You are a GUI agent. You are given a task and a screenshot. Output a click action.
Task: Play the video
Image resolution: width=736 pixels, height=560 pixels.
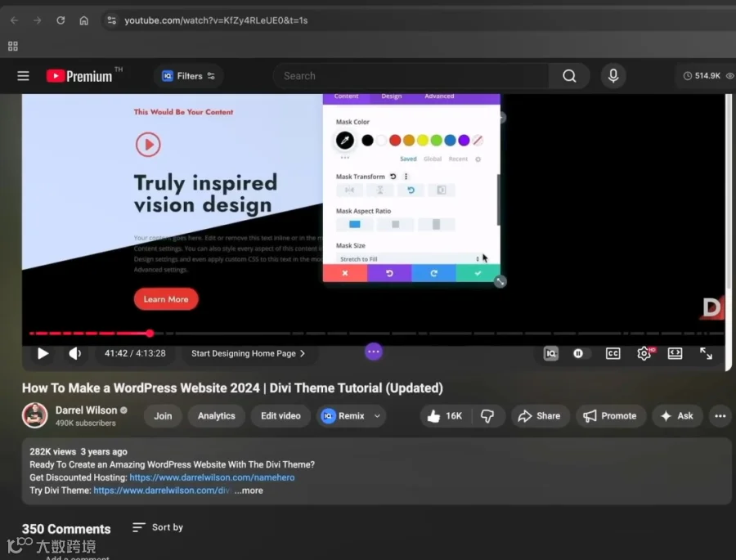tap(43, 353)
